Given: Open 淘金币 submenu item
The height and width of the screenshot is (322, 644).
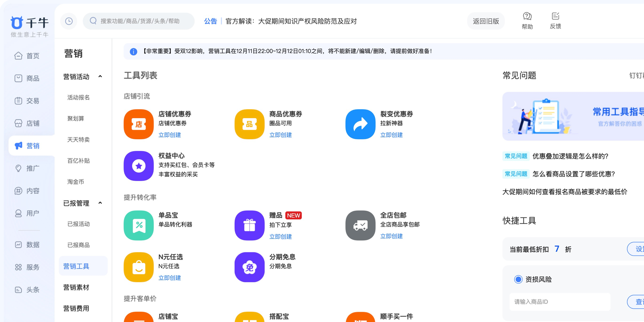Looking at the screenshot, I should (x=76, y=182).
